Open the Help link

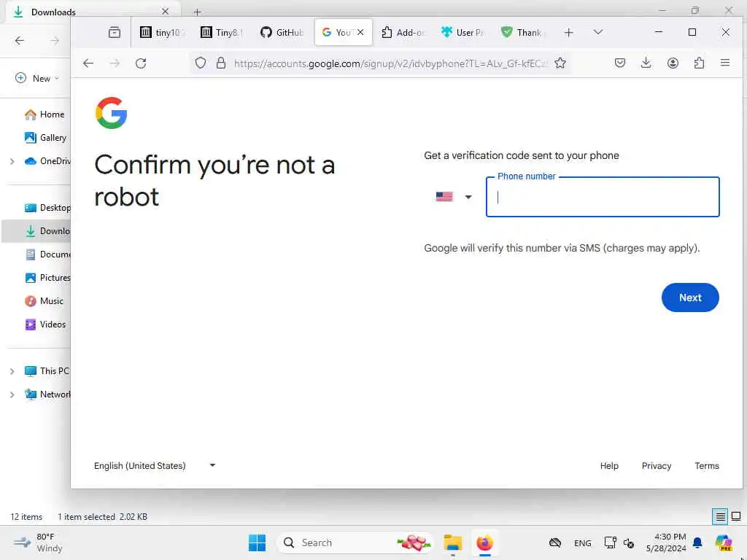[x=609, y=466]
